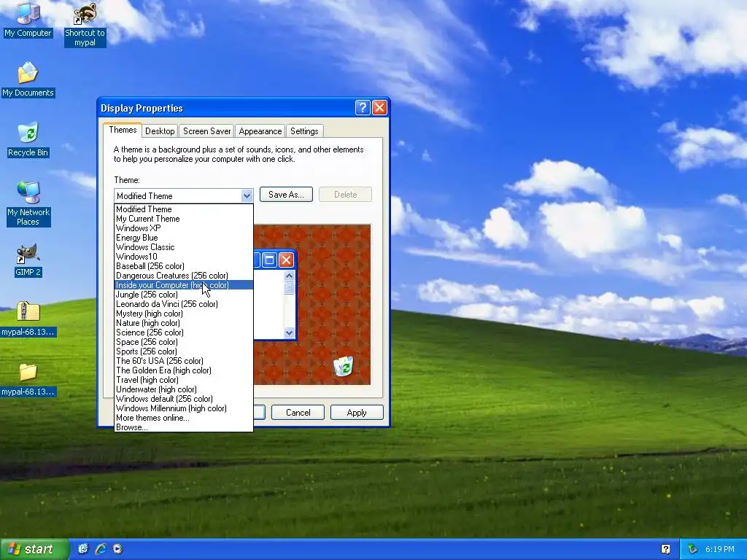
Task: Choose Modified Theme in the dropdown list
Action: tap(183, 209)
